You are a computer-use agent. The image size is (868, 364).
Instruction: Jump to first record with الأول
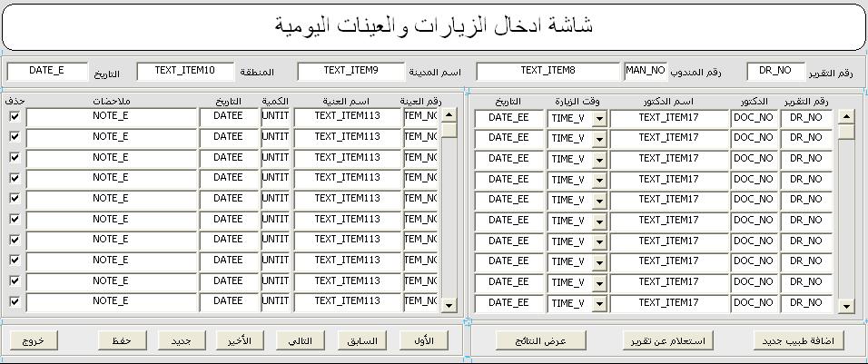tap(423, 339)
